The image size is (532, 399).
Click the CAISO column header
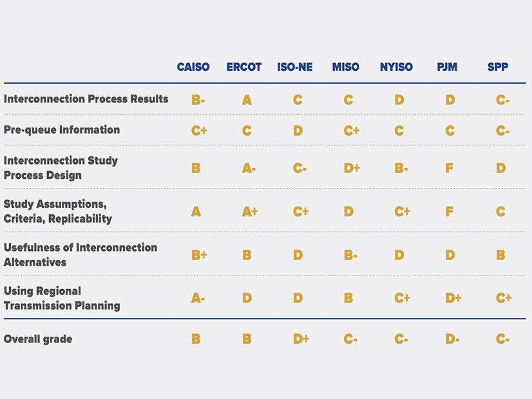click(x=193, y=67)
